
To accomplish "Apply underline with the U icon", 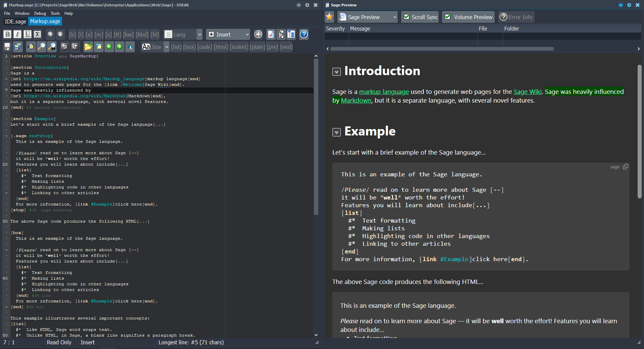I will (28, 34).
